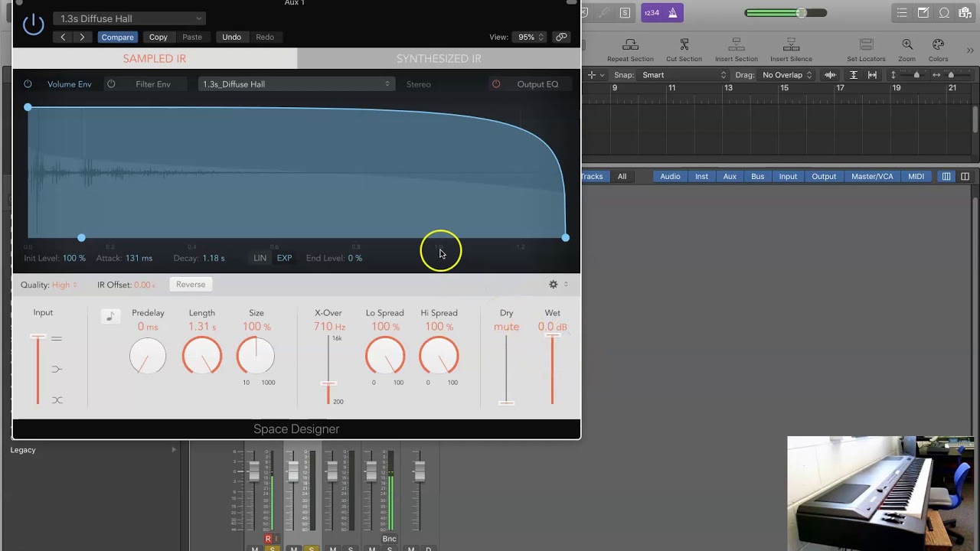
Task: Open the Snap Smart dropdown
Action: tap(684, 75)
